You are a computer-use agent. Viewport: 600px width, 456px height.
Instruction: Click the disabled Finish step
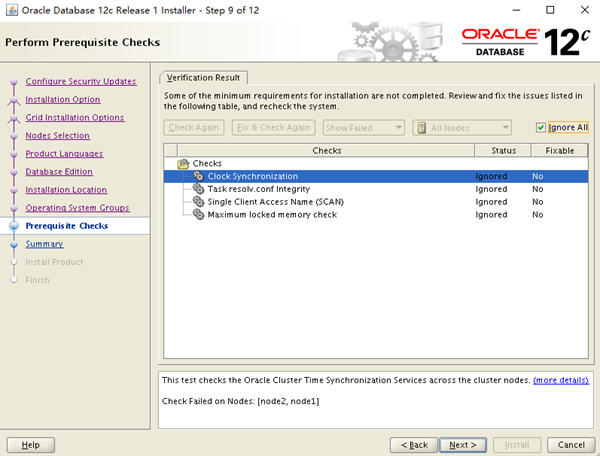pos(38,280)
